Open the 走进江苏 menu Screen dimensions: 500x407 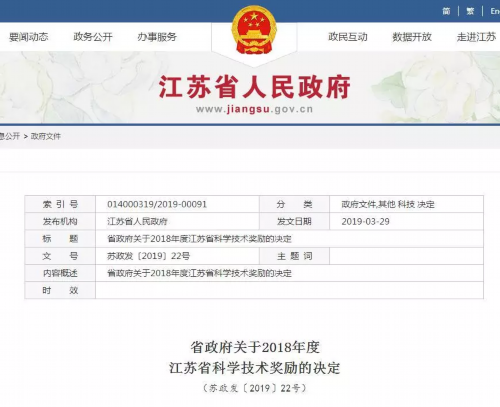click(x=476, y=37)
